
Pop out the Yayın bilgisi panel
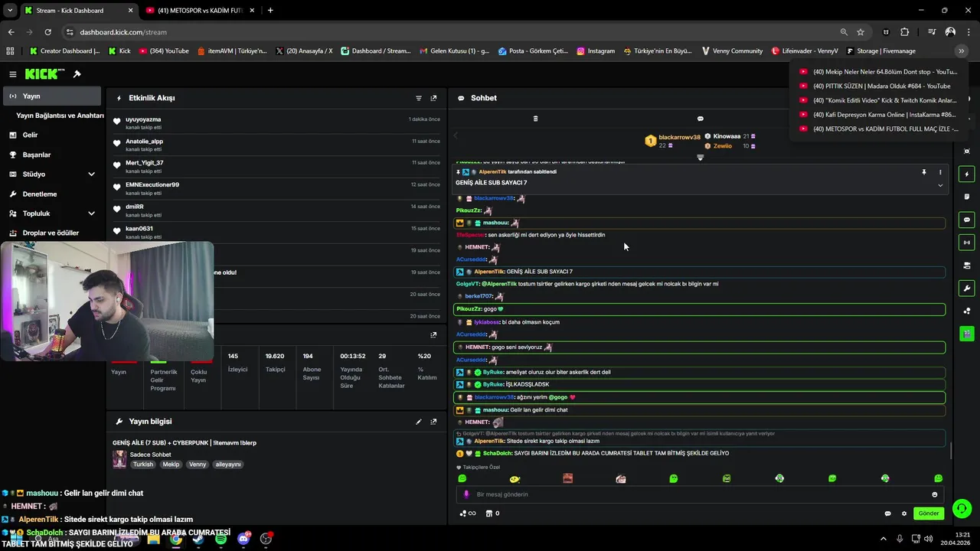(433, 422)
